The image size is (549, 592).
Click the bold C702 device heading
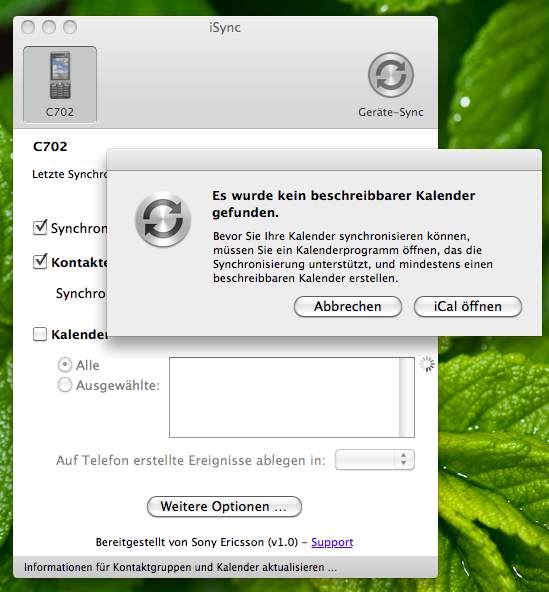click(x=50, y=146)
